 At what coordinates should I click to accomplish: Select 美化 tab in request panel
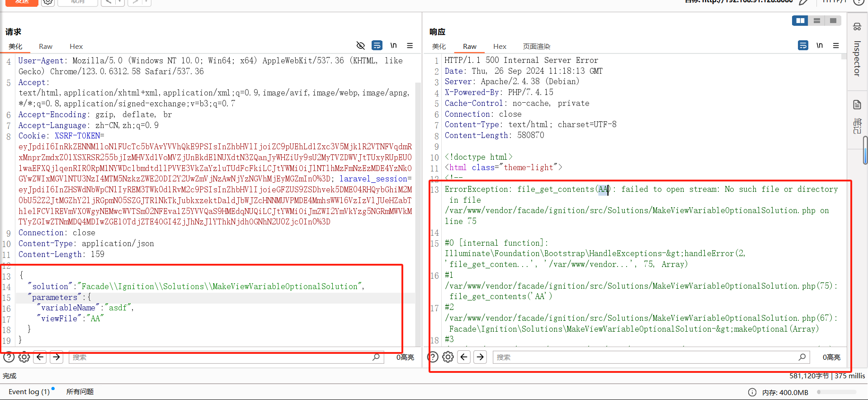pos(15,46)
